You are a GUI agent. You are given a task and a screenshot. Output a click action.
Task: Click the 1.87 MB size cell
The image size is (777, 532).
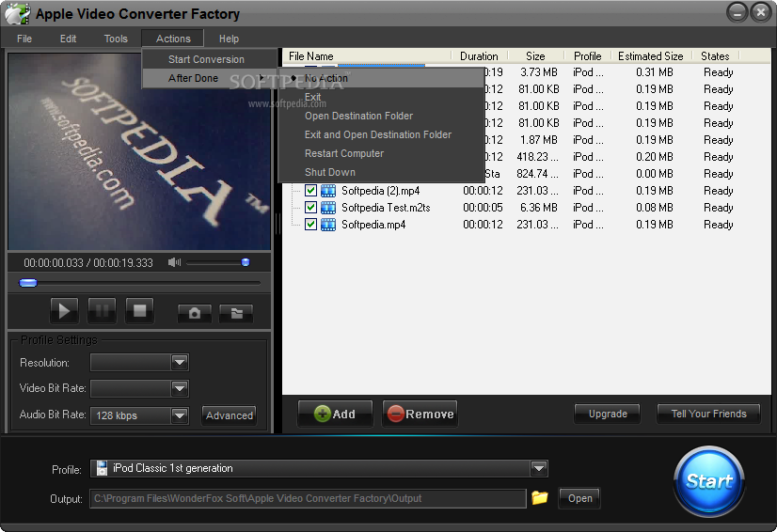point(539,140)
